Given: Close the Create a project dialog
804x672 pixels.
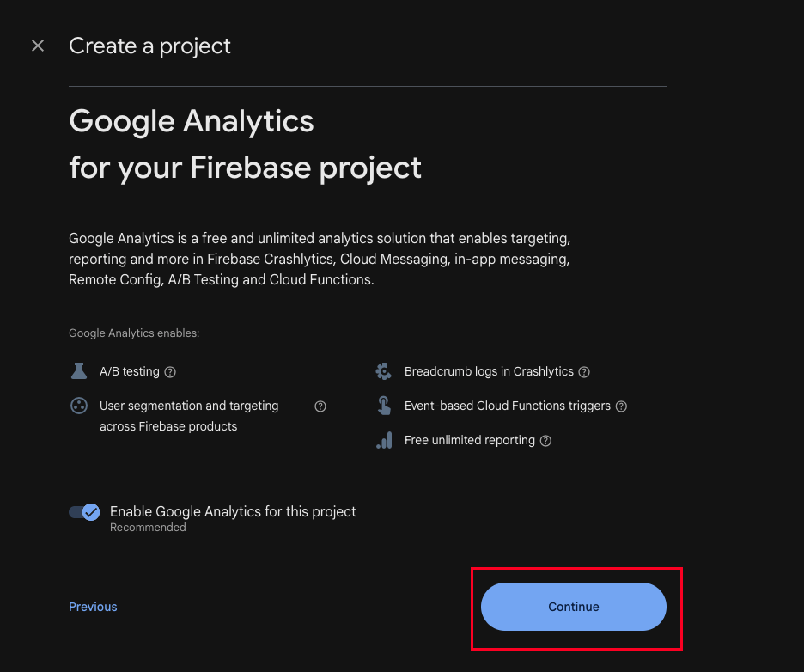Looking at the screenshot, I should 38,46.
